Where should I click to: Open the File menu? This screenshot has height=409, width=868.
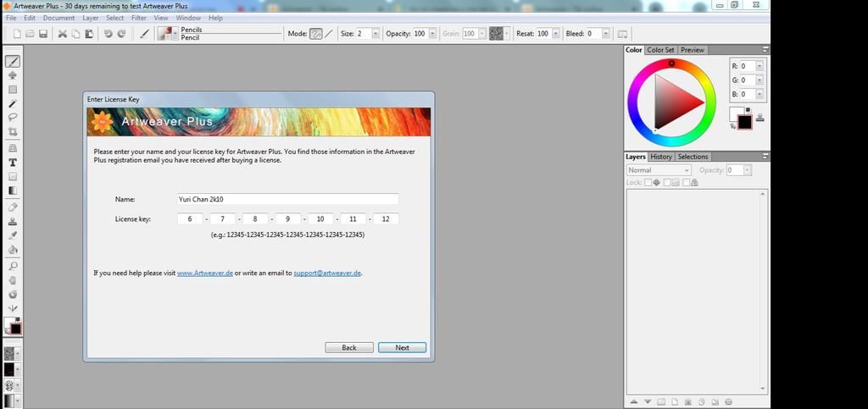click(11, 18)
